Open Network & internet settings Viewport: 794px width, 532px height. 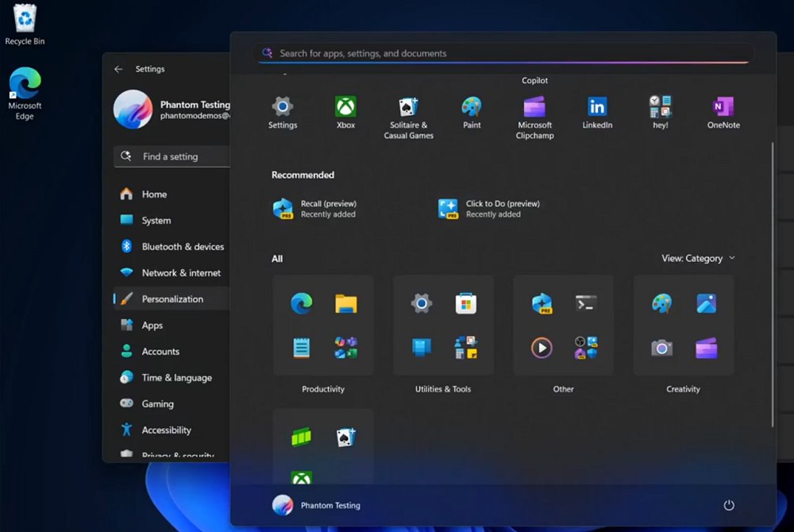pos(172,273)
